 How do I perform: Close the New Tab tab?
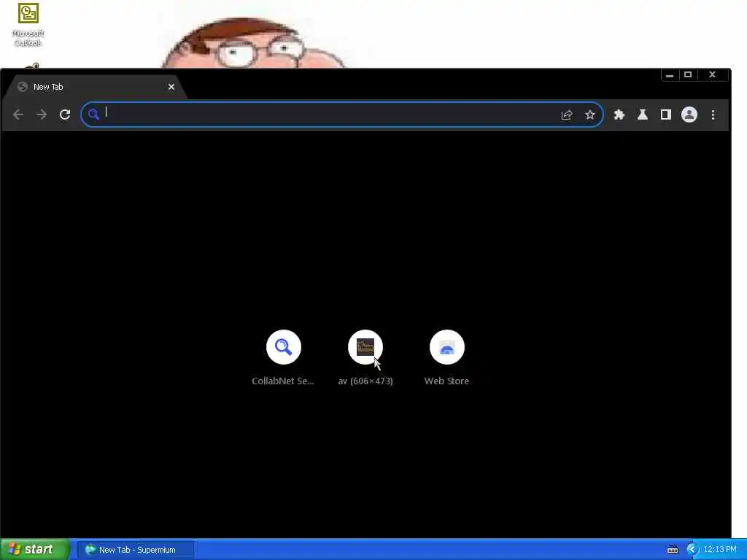coord(171,87)
